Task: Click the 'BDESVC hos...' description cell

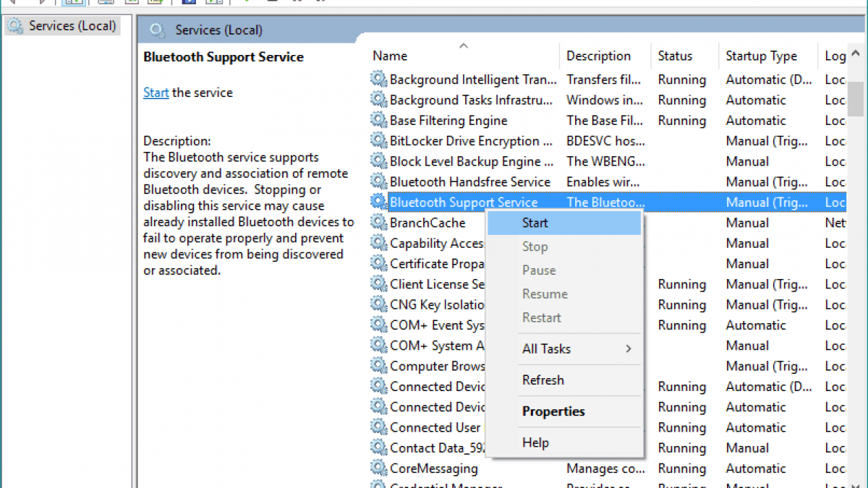Action: [605, 140]
